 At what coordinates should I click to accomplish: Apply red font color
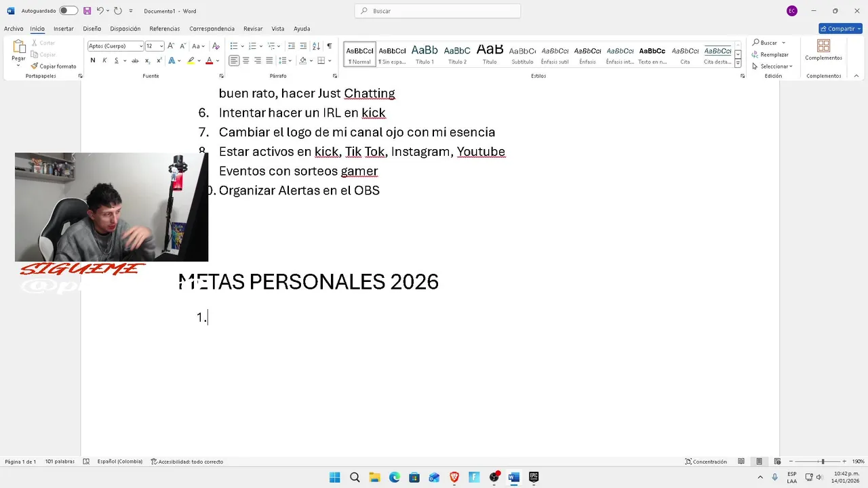click(x=209, y=60)
